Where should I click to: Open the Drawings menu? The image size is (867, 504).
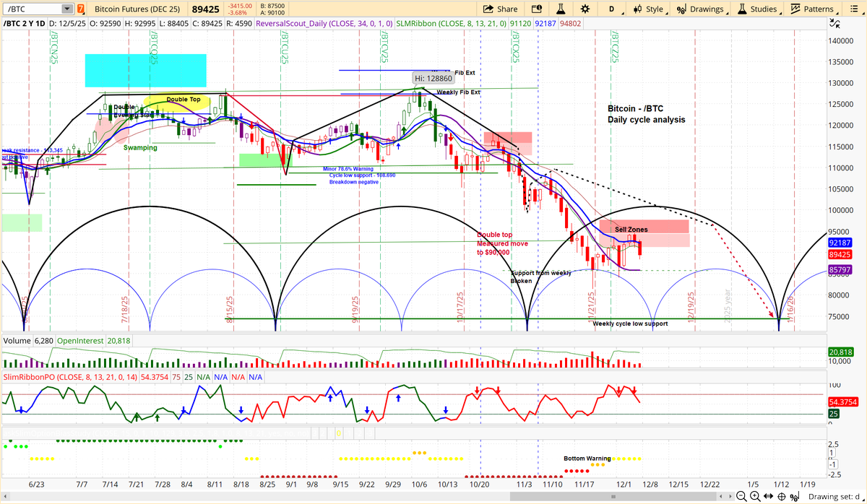click(699, 9)
